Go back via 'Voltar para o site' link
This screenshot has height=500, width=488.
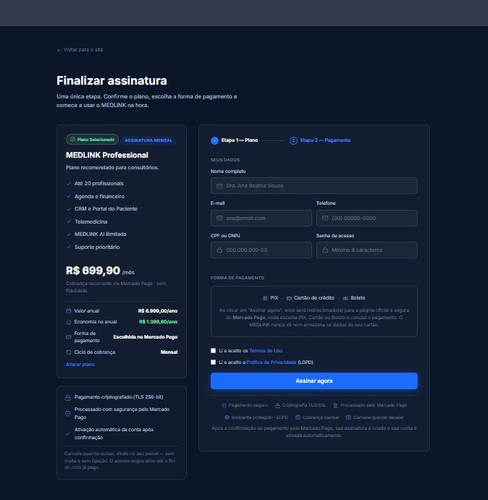pyautogui.click(x=80, y=50)
